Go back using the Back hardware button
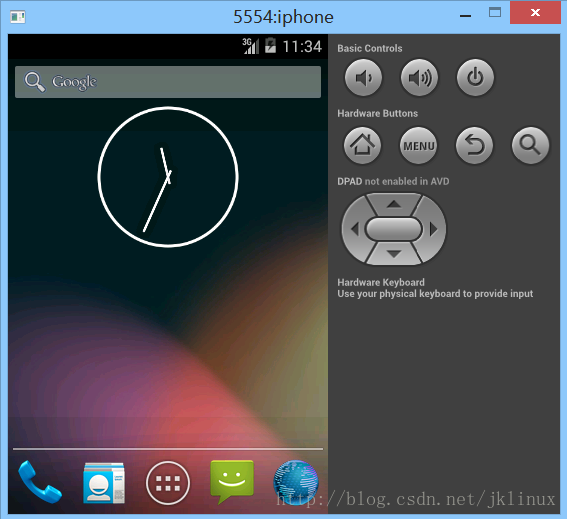Screen dimensions: 567x519 coord(474,145)
